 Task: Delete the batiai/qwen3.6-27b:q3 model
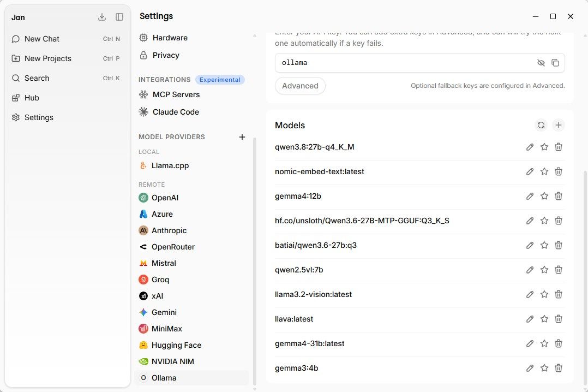tap(559, 245)
